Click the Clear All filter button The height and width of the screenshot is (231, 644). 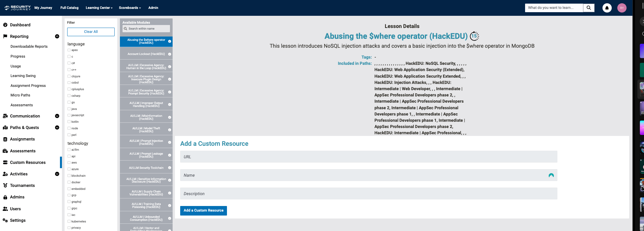tap(91, 32)
